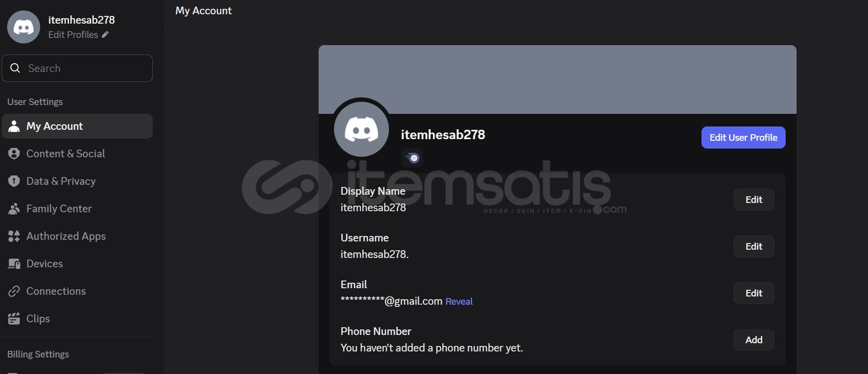868x374 pixels.
Task: Click the My Account person icon
Action: click(x=14, y=126)
